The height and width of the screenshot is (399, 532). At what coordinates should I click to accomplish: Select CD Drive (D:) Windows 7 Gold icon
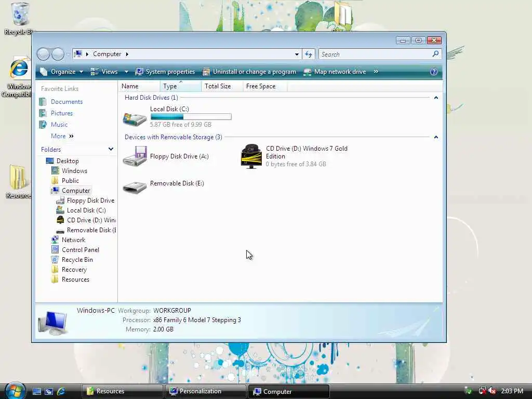pos(251,156)
